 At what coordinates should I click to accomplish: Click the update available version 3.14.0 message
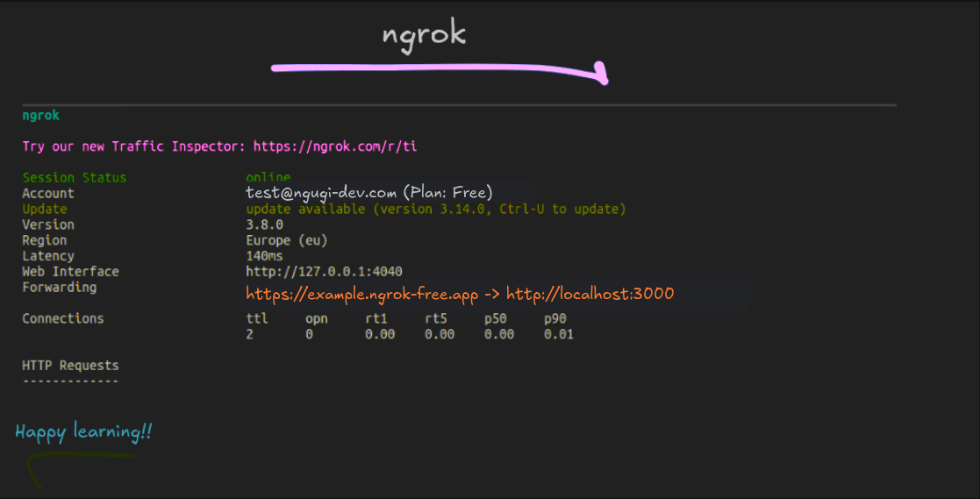click(x=435, y=210)
